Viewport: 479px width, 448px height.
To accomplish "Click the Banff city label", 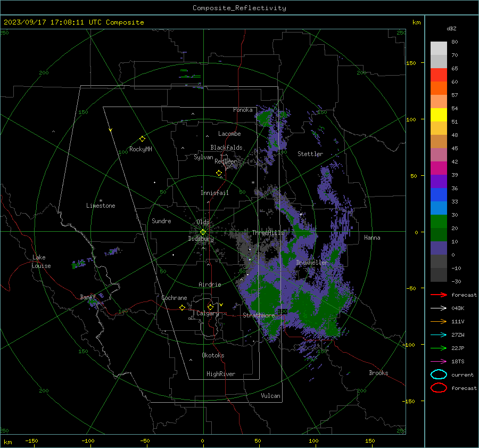I will pyautogui.click(x=88, y=297).
